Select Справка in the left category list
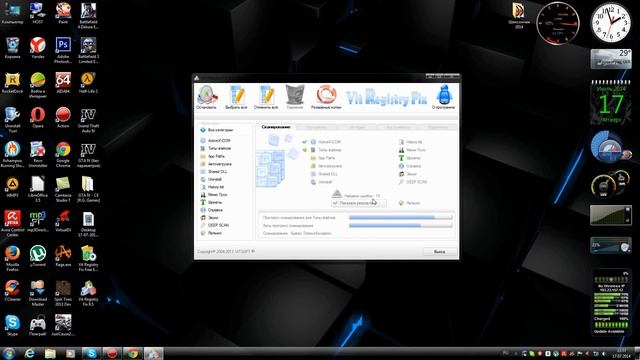The width and height of the screenshot is (640, 360). tap(211, 210)
